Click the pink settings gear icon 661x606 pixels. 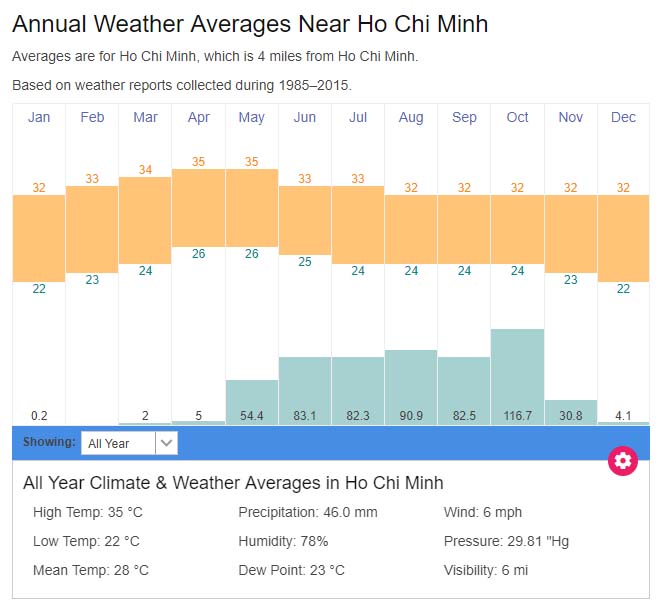point(623,460)
